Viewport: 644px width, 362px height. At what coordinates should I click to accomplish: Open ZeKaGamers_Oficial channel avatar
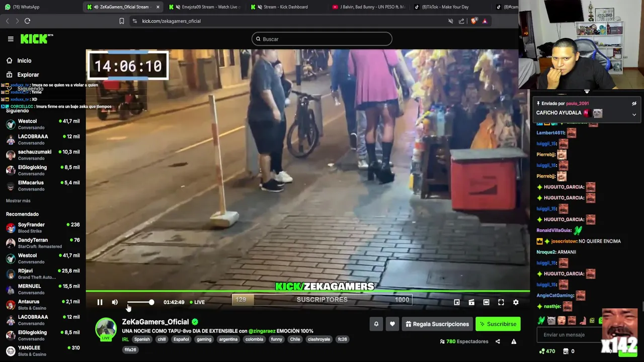pos(106,329)
